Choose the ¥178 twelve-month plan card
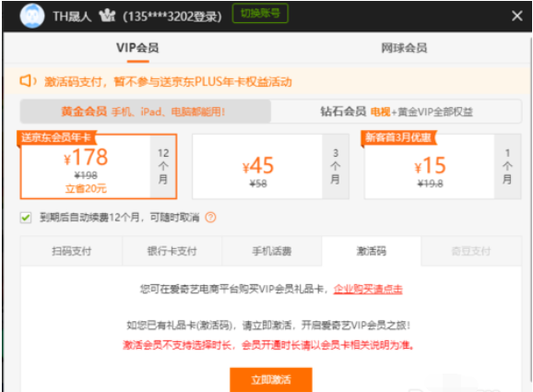The width and height of the screenshot is (533, 392). point(99,166)
